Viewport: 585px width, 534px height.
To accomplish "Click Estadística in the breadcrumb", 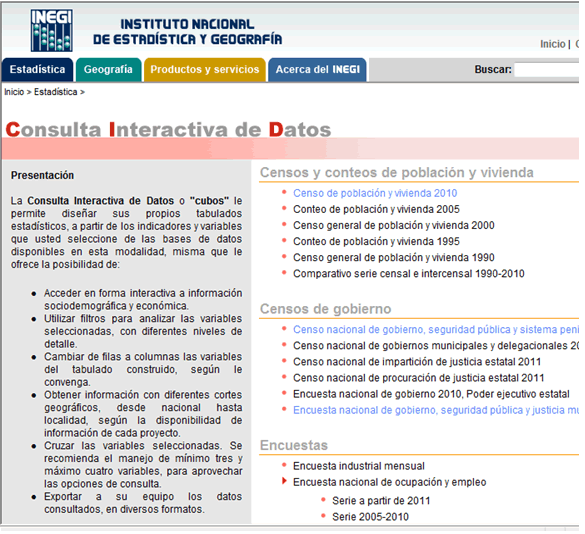I will pyautogui.click(x=56, y=92).
